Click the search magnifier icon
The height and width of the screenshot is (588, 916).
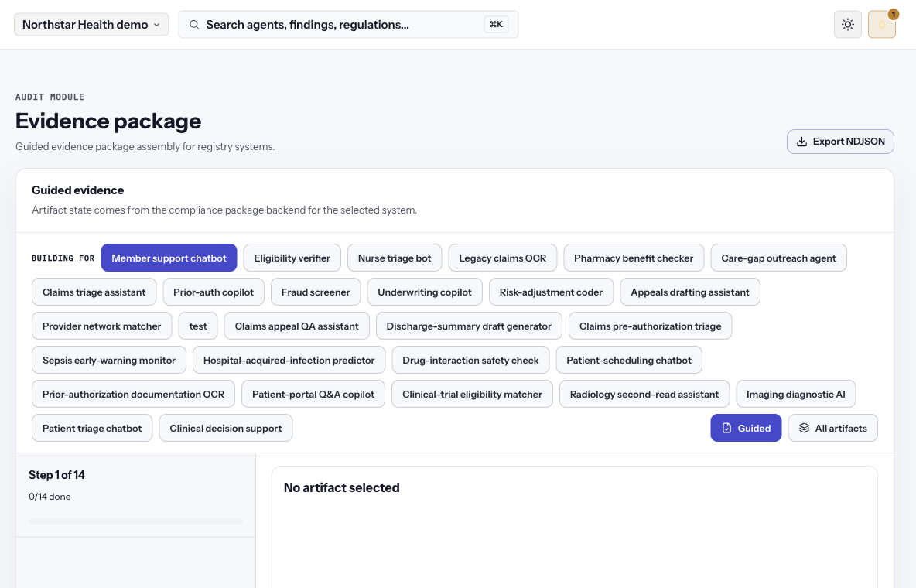[194, 25]
